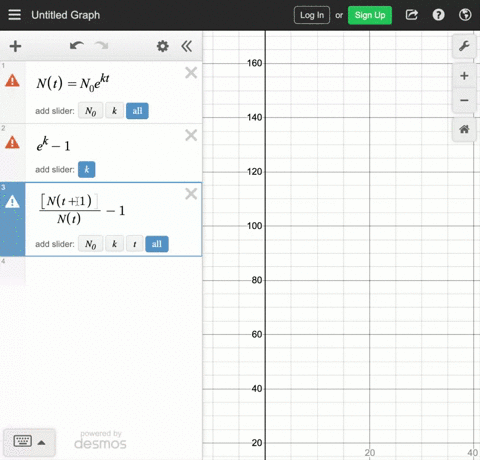Viewport: 480px width, 460px height.
Task: Open the hamburger menu
Action: tap(14, 15)
